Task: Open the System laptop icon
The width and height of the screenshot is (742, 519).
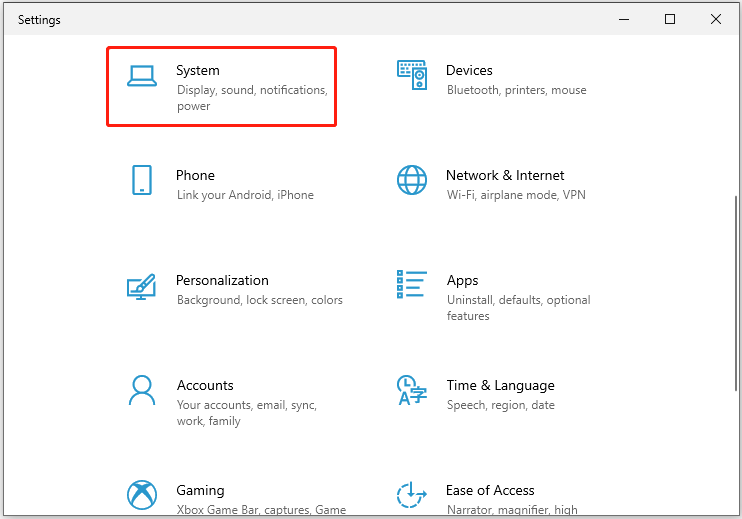Action: point(142,76)
